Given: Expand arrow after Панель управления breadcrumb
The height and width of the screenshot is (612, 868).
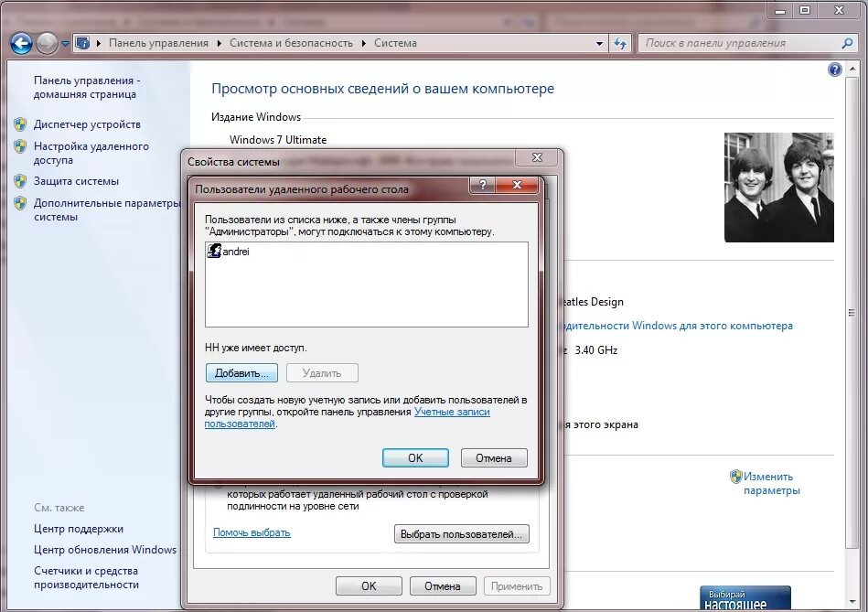Looking at the screenshot, I should [x=220, y=43].
